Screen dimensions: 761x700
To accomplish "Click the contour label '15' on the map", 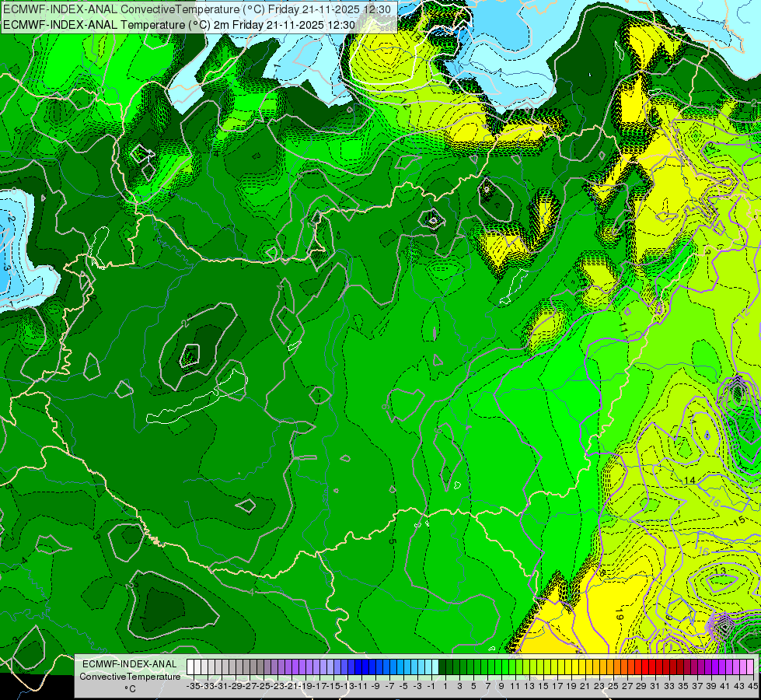I will tap(738, 521).
